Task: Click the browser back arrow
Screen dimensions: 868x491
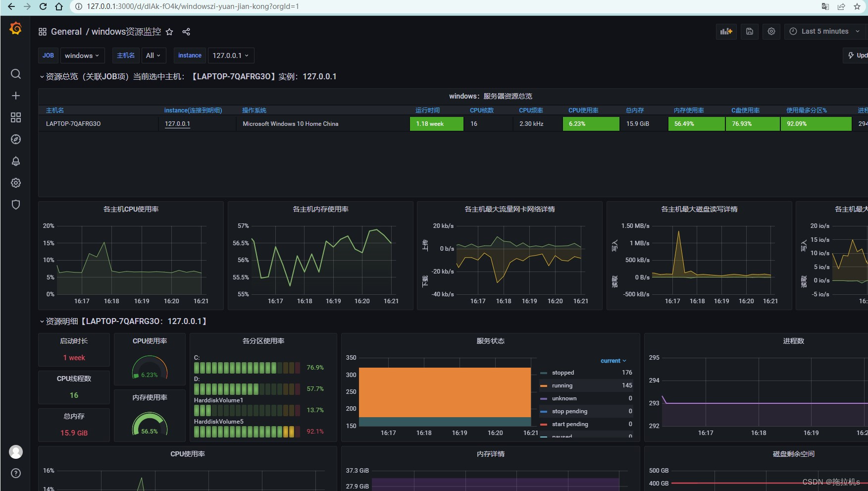Action: pos(11,6)
